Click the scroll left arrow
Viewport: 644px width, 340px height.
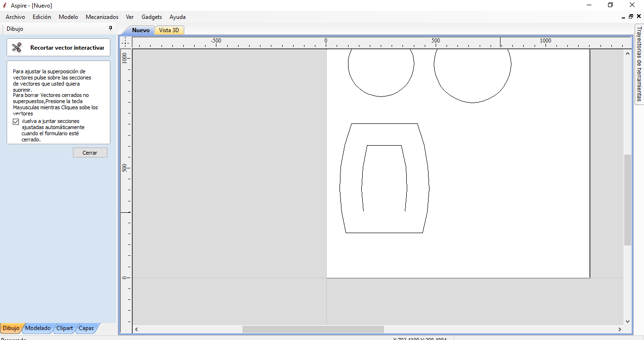137,329
